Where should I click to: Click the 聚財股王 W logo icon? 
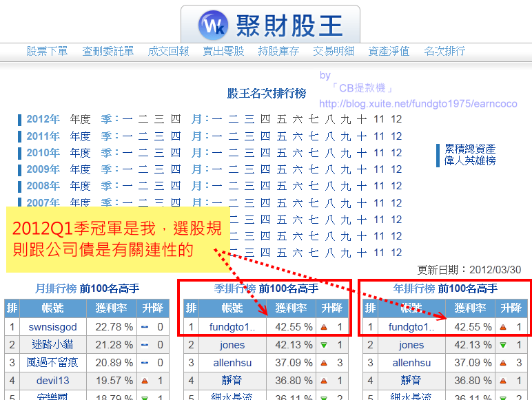(x=213, y=25)
